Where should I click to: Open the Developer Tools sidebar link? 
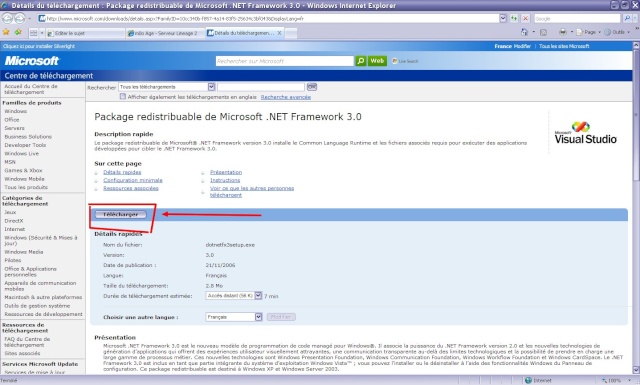25,145
